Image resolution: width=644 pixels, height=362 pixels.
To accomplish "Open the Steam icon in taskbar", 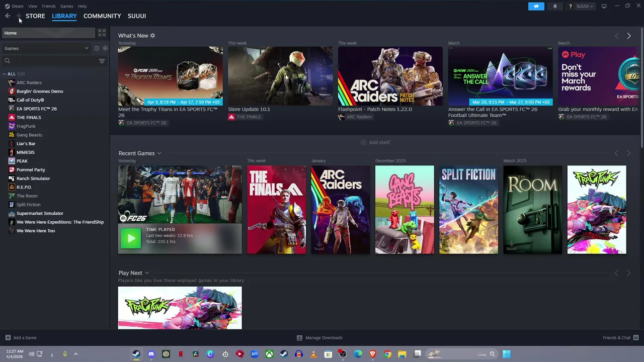I will point(136,354).
